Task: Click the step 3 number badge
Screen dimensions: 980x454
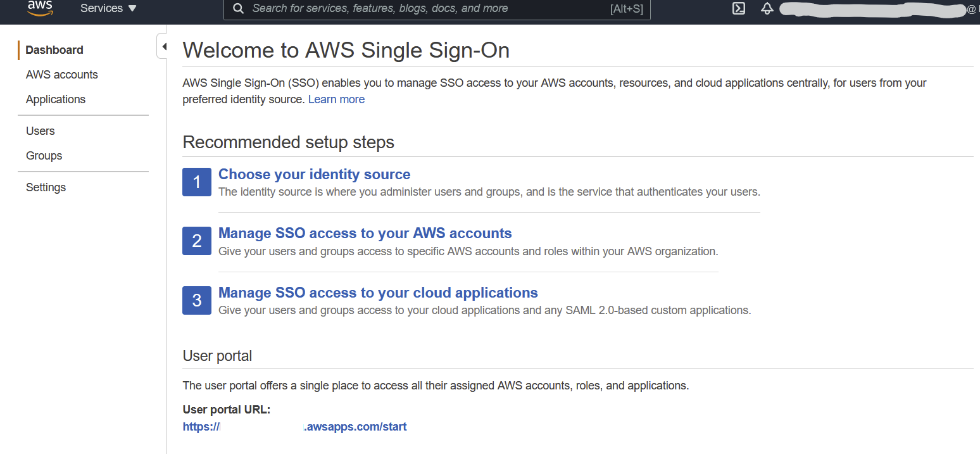Action: tap(197, 300)
